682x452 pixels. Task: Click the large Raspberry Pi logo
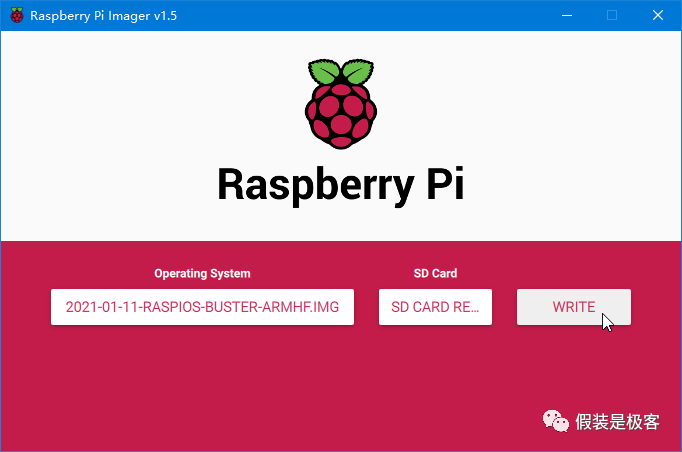tap(341, 104)
